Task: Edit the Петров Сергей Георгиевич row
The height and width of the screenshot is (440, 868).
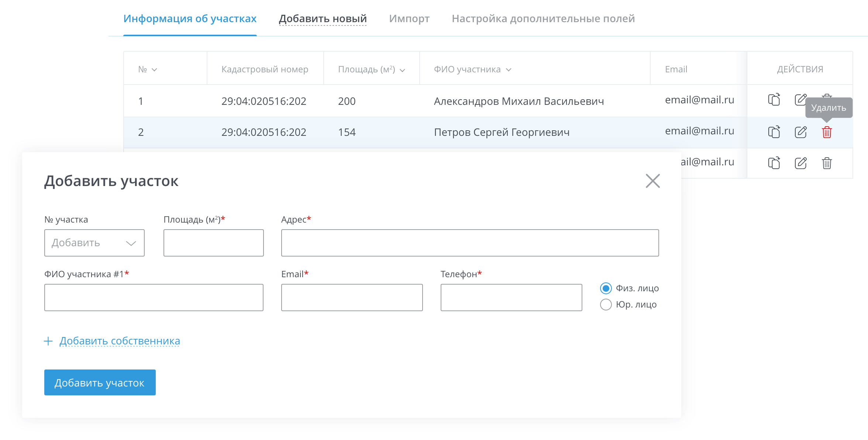Action: (800, 132)
